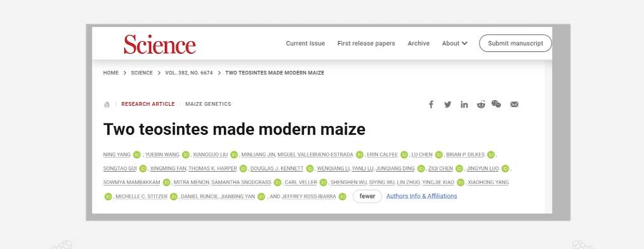644x249 pixels.
Task: Click the article title 'Two teosintes made modern maize'
Action: [234, 129]
